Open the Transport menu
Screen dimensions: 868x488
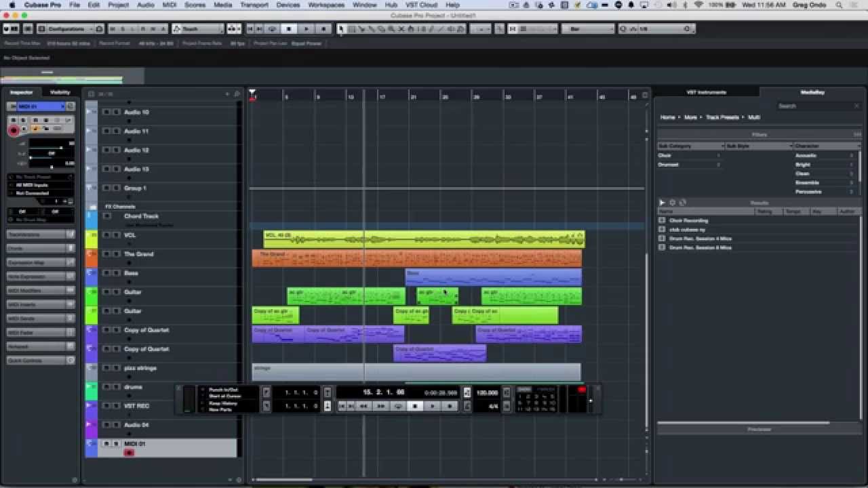[254, 5]
